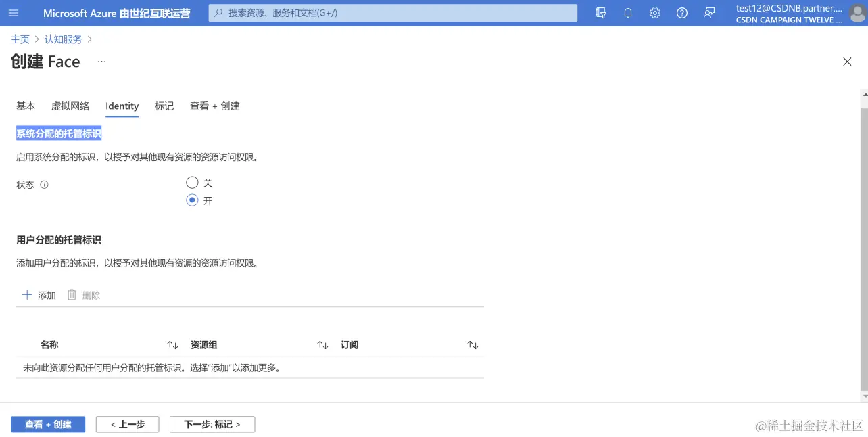Image resolution: width=868 pixels, height=437 pixels.
Task: Close the 创建 Face blade
Action: pos(847,62)
